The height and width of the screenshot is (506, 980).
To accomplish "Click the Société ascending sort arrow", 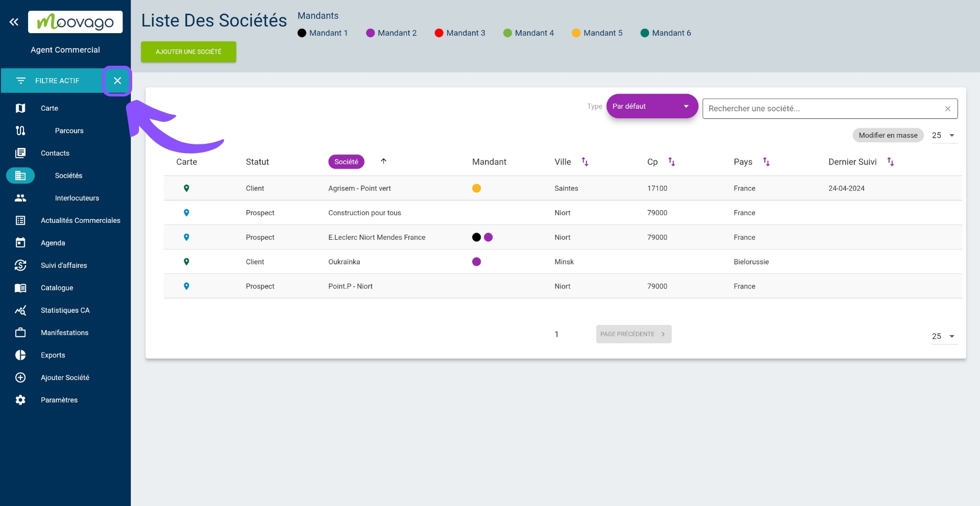I will [x=383, y=161].
